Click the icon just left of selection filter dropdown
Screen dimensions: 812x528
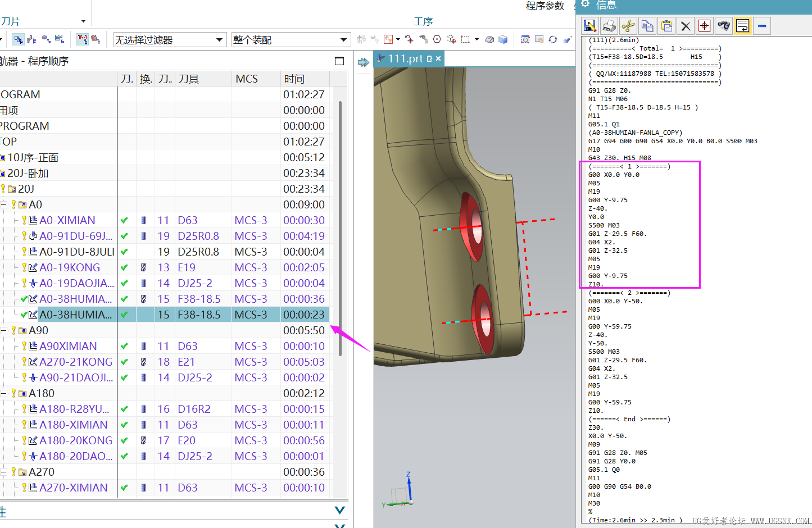[96, 39]
